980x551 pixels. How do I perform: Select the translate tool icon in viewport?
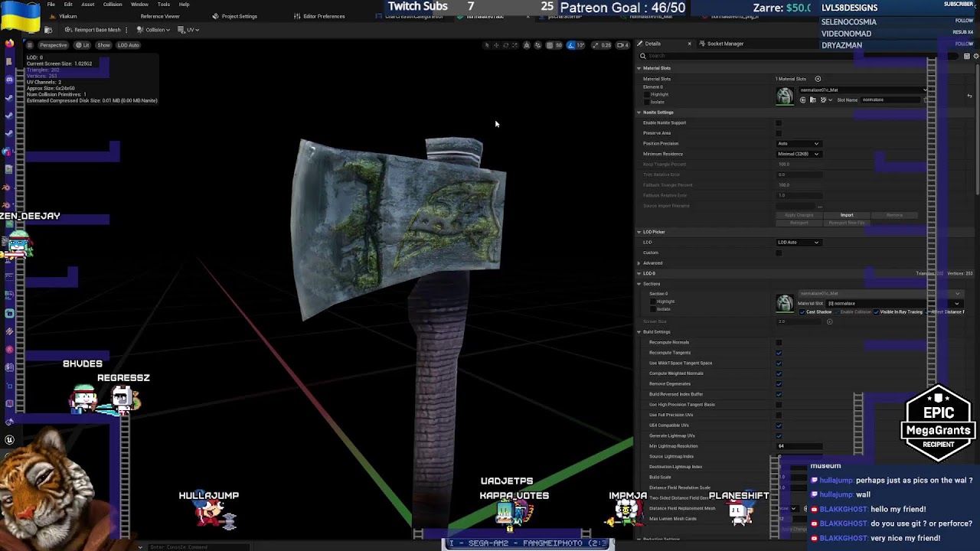coord(496,45)
